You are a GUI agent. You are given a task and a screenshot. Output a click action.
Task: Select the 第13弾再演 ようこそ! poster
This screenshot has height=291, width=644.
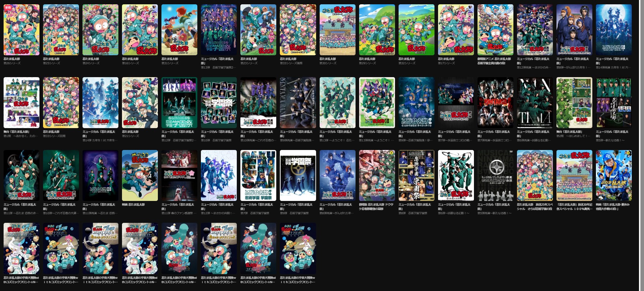pos(377,103)
